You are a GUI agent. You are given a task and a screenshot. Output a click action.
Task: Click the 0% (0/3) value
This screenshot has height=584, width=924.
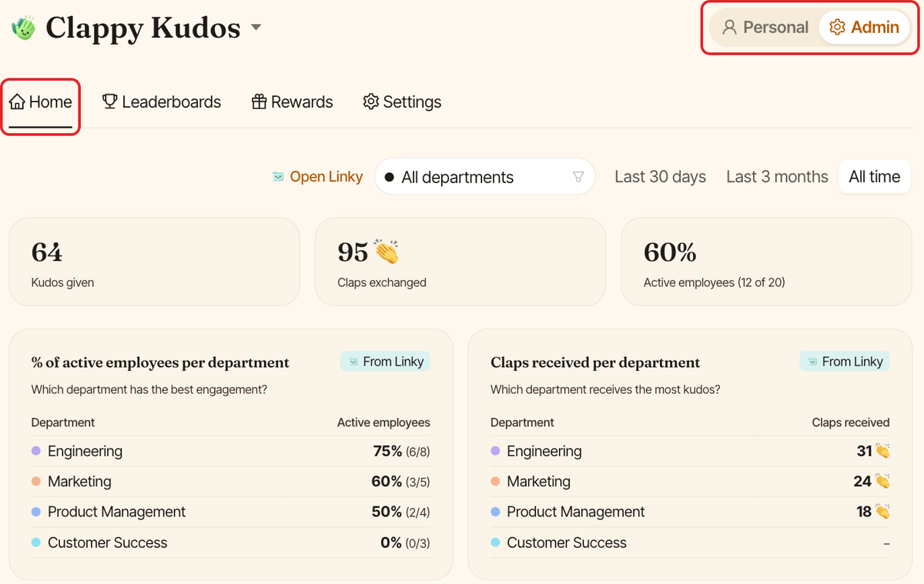coord(405,542)
